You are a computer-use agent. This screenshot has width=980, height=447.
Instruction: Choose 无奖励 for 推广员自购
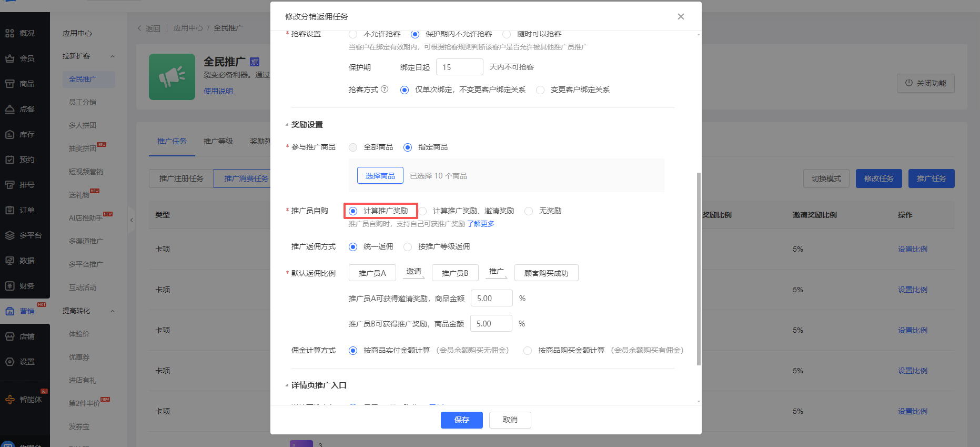[x=529, y=211]
